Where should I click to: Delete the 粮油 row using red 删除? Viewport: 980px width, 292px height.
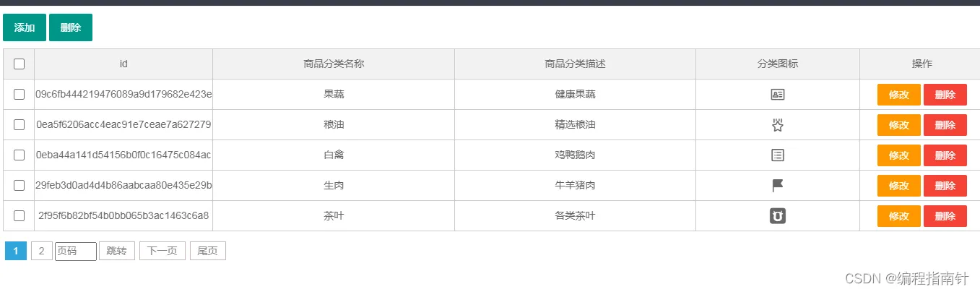coord(945,125)
